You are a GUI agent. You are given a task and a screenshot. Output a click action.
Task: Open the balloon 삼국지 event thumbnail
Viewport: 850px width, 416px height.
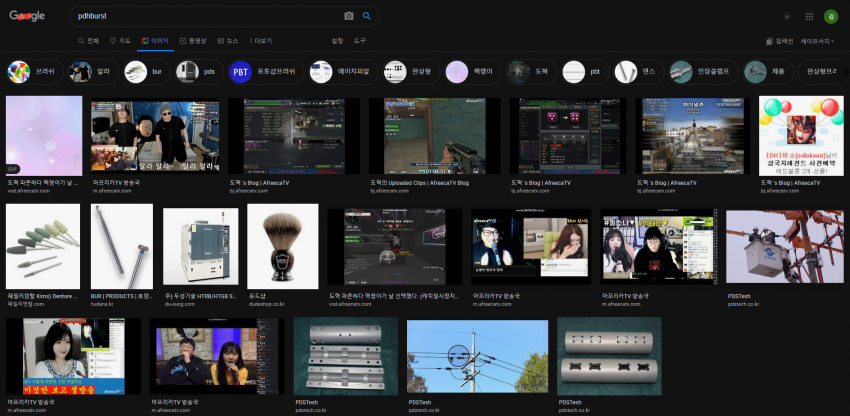[801, 136]
